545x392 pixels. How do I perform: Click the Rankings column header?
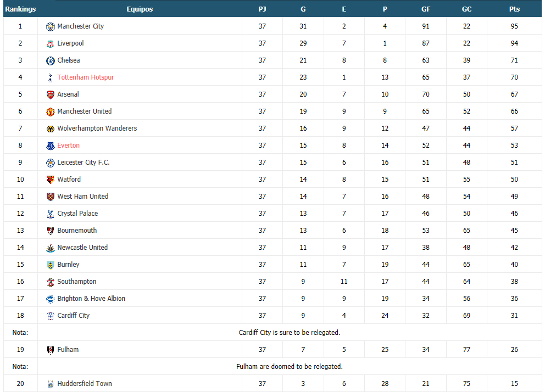click(x=20, y=9)
